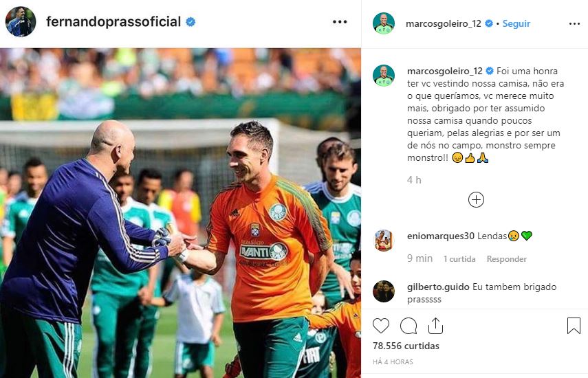Click gilberto.guido username in comments
588x378 pixels.
tap(438, 287)
